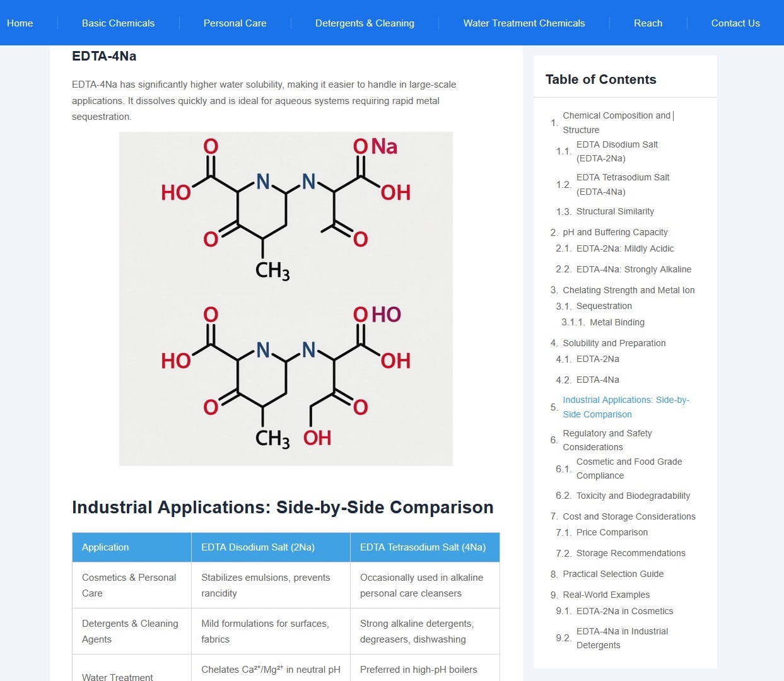Go to Storage Recommendations in contents
This screenshot has height=681, width=784.
click(630, 553)
